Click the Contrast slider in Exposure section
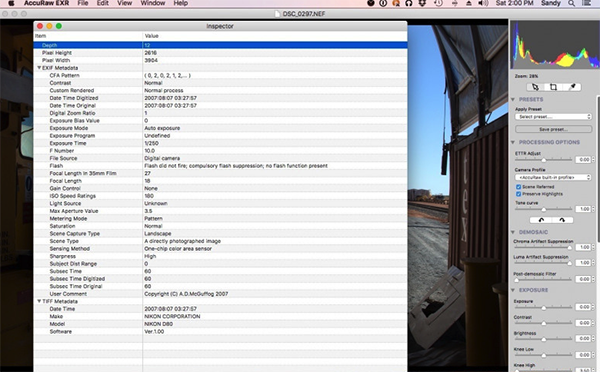600x372 pixels. coord(543,323)
